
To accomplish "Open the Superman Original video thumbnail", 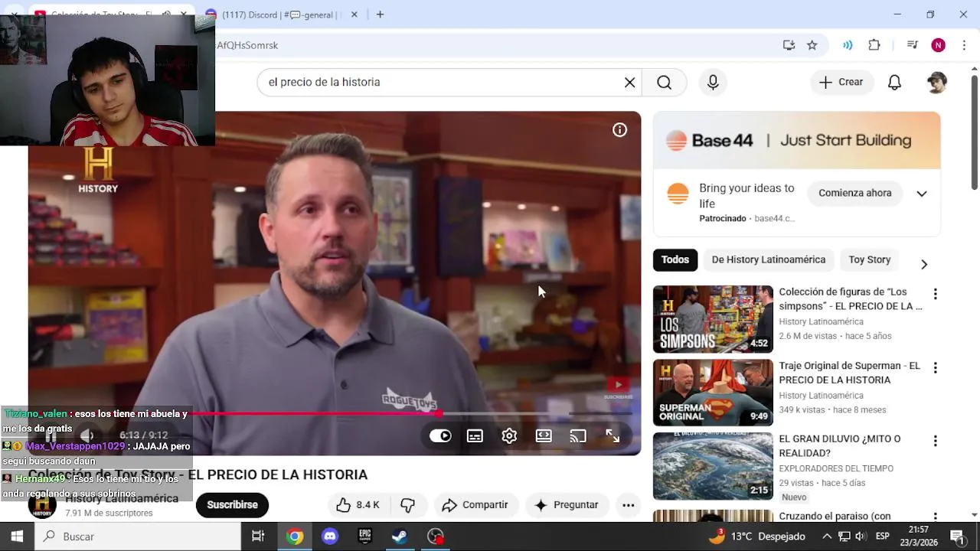I will point(713,393).
